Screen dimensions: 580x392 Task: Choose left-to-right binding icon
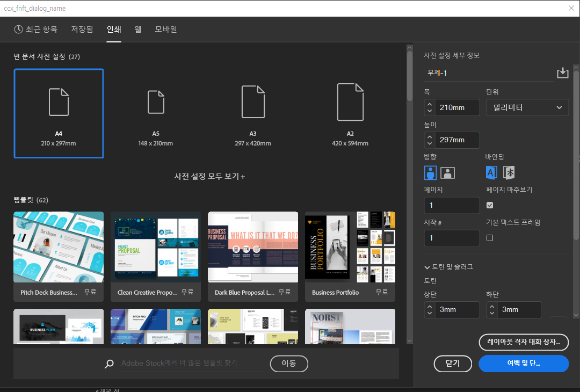(491, 172)
